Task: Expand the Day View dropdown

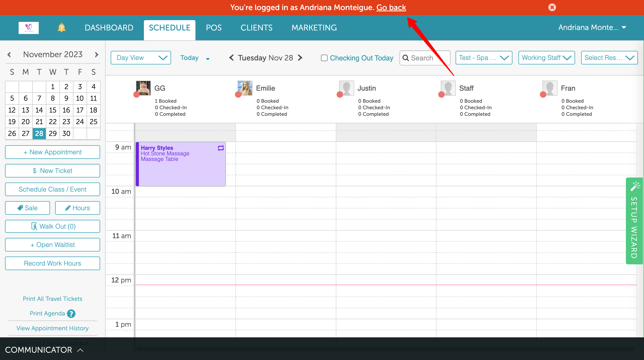Action: point(141,58)
